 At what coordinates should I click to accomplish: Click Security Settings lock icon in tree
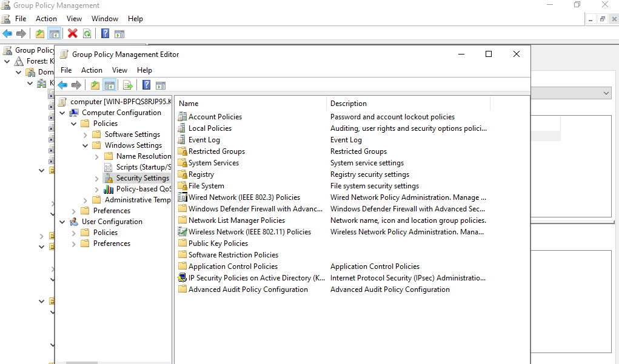[109, 178]
